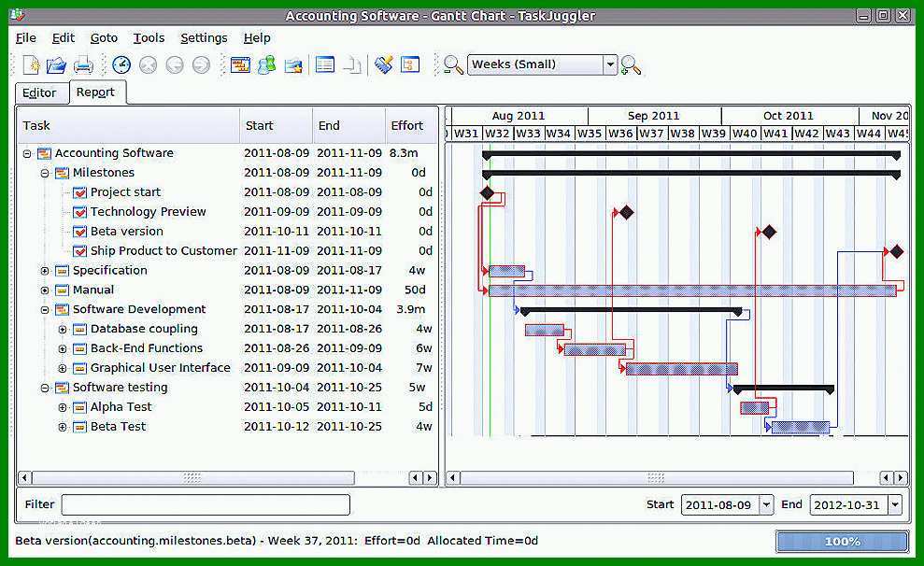Click the Technology Preview diamond on the chart
Screen dimensions: 924x566
(x=626, y=212)
